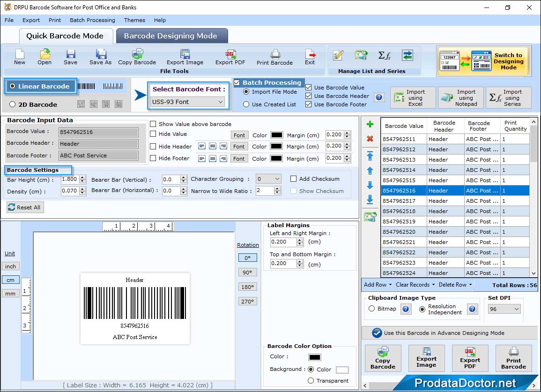Open the Batch Processing menu
The height and width of the screenshot is (392, 541).
pos(92,20)
